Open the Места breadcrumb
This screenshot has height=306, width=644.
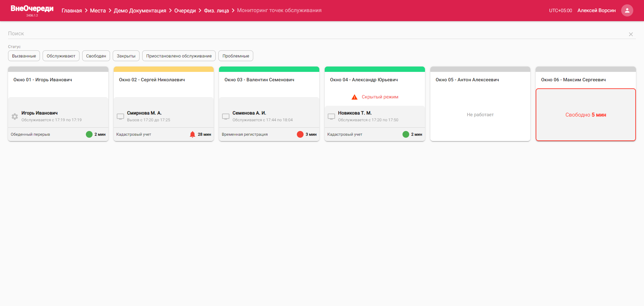[98, 10]
